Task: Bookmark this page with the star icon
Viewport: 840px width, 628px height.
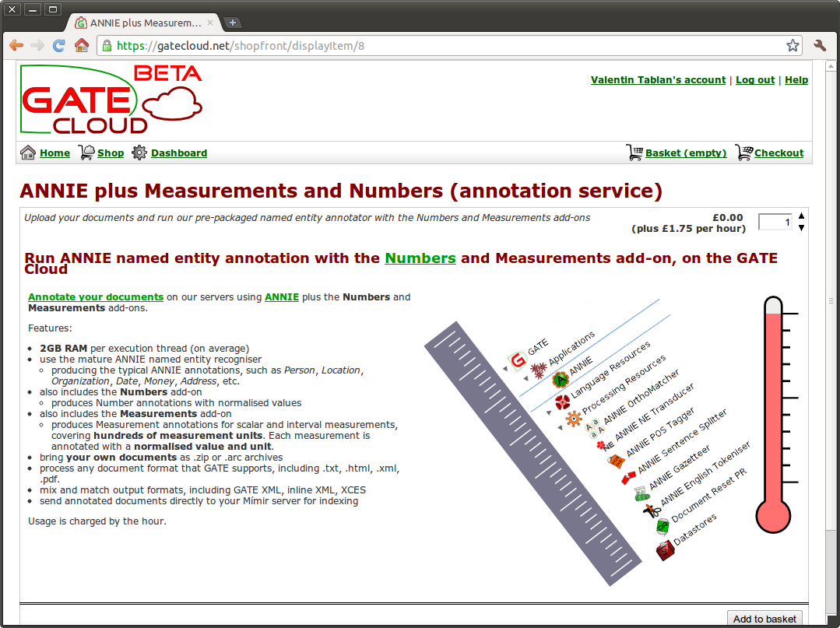Action: click(793, 45)
